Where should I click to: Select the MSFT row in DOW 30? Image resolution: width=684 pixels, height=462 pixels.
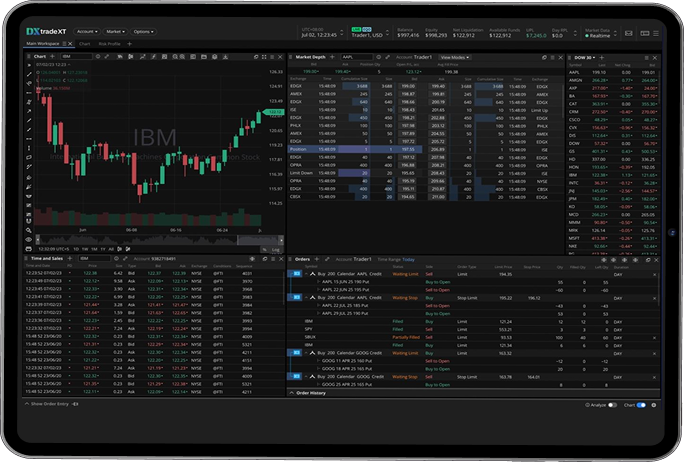pos(613,238)
